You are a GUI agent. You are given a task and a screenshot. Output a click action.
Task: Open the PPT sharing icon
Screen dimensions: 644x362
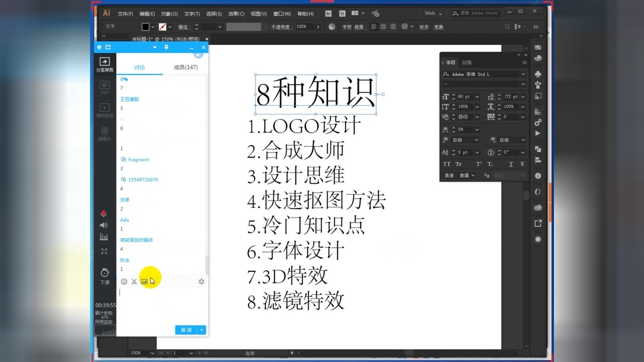pos(105,85)
